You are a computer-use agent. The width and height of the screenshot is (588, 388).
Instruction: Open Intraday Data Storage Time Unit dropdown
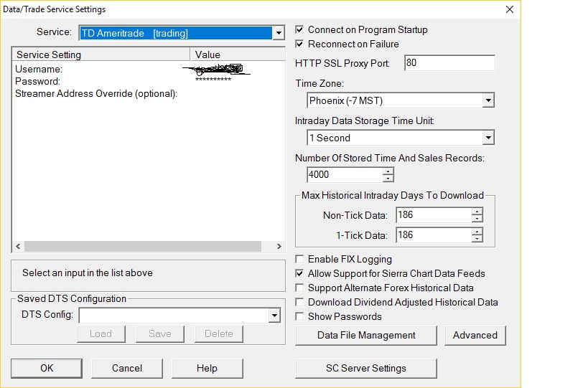click(488, 138)
